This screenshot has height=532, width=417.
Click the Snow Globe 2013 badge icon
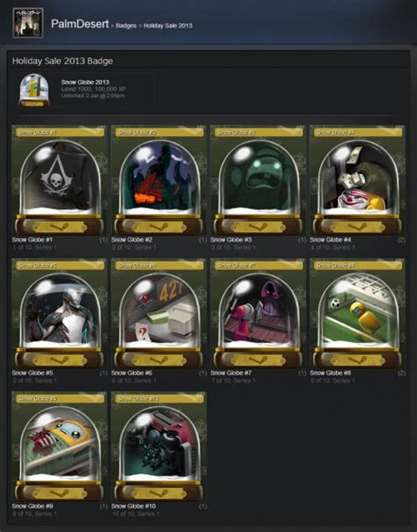point(34,91)
